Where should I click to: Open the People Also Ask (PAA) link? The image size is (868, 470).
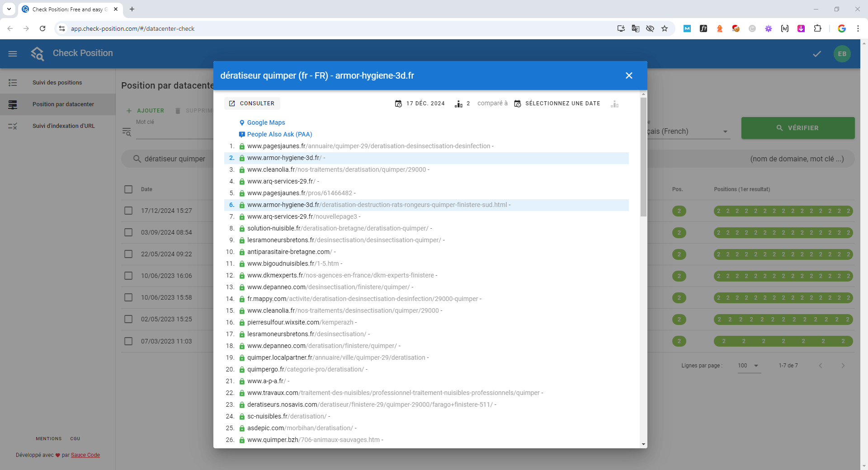point(279,134)
